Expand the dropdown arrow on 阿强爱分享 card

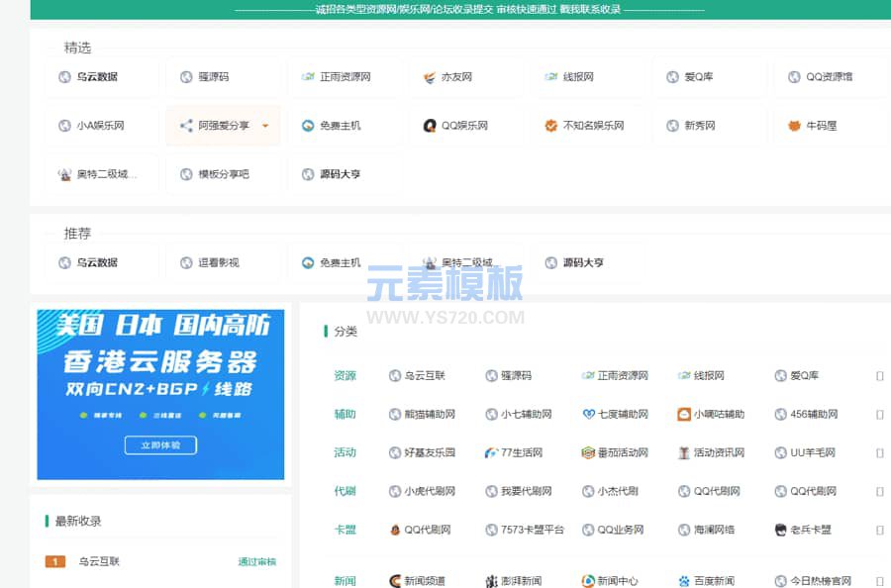coord(265,126)
